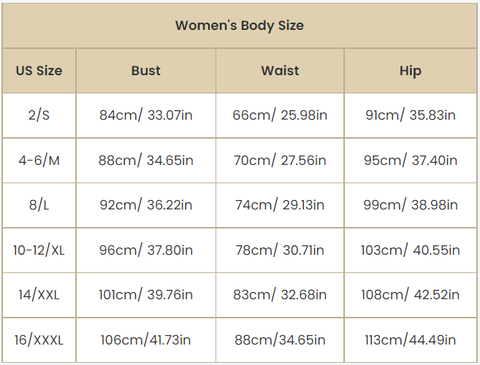Click the 10-12/XL size cell
Image resolution: width=480 pixels, height=365 pixels.
39,250
